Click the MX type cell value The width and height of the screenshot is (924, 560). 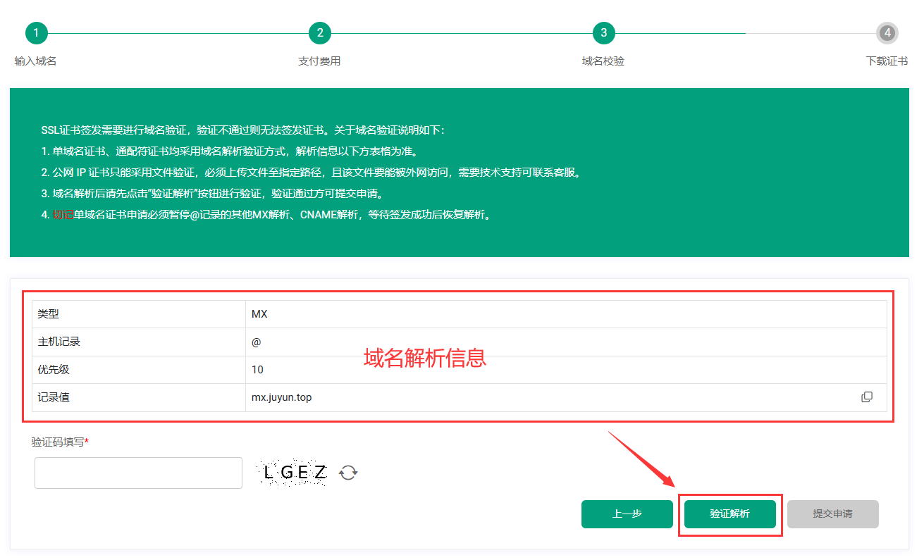[x=259, y=314]
